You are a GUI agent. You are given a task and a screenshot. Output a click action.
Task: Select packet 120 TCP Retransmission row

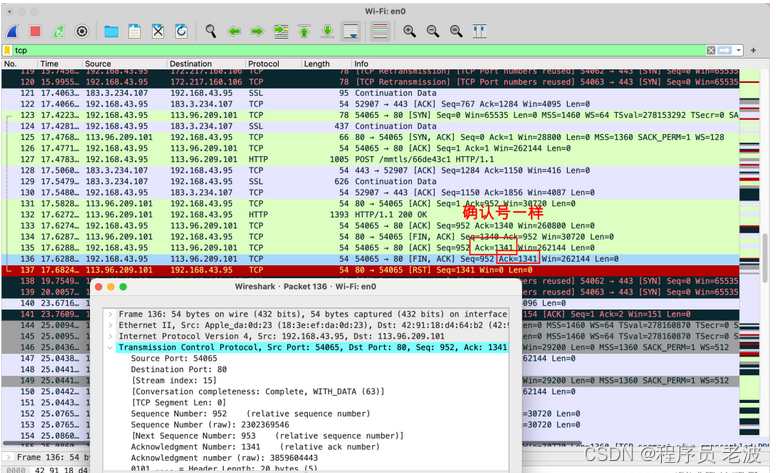click(370, 82)
